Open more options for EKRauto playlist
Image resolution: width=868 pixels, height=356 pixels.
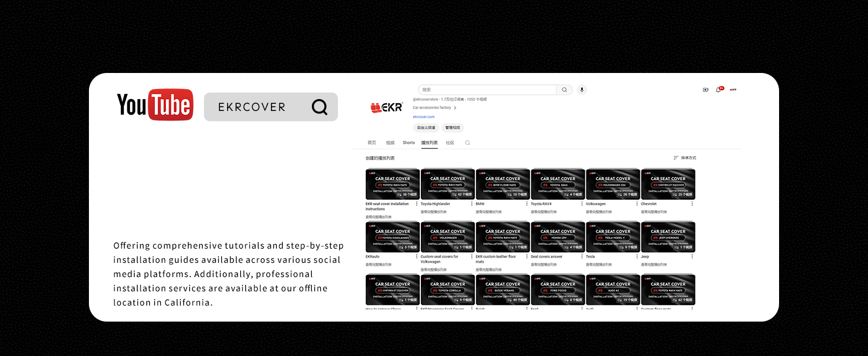click(417, 257)
